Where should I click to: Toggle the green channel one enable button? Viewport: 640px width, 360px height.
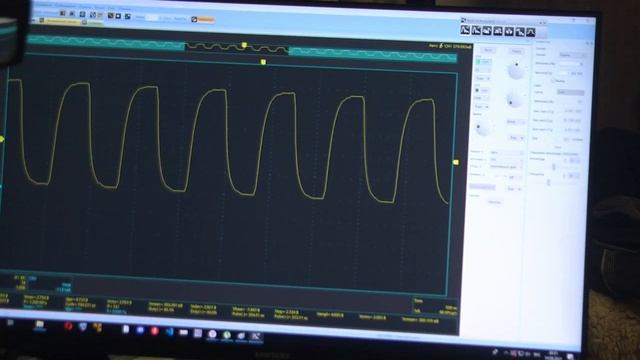tap(483, 62)
